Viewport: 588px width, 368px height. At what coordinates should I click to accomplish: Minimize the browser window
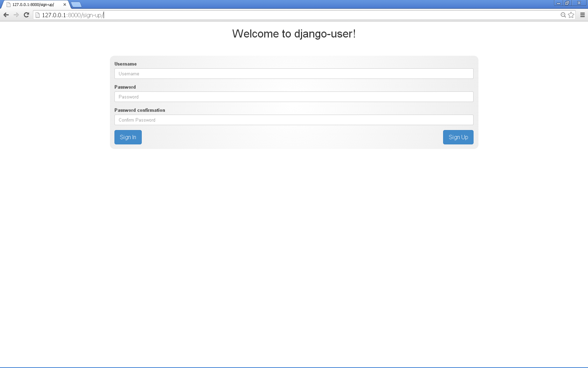(x=559, y=3)
